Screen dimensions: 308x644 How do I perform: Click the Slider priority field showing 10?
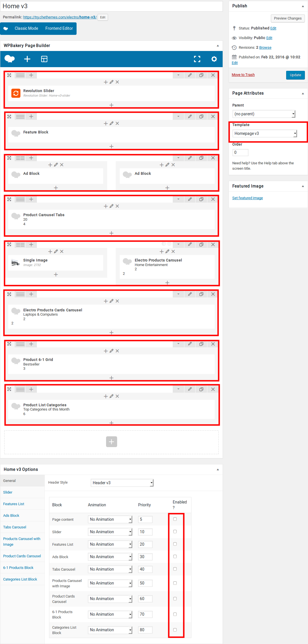(x=145, y=532)
